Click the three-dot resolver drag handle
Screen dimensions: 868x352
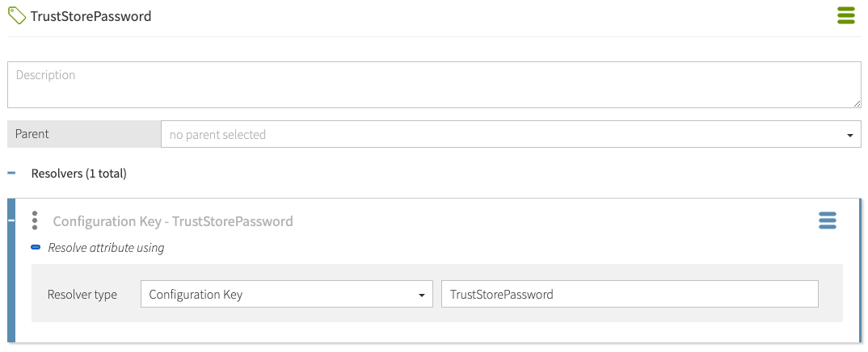[35, 220]
